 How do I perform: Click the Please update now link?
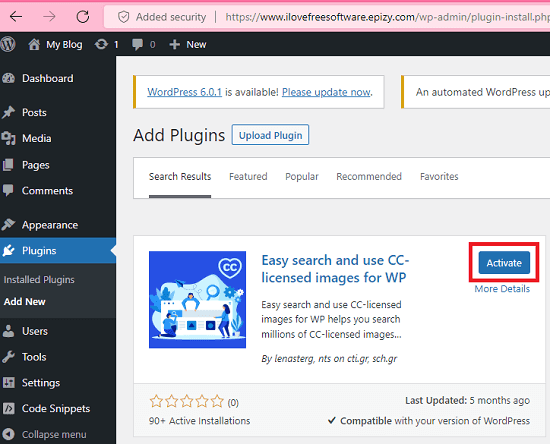tap(326, 92)
